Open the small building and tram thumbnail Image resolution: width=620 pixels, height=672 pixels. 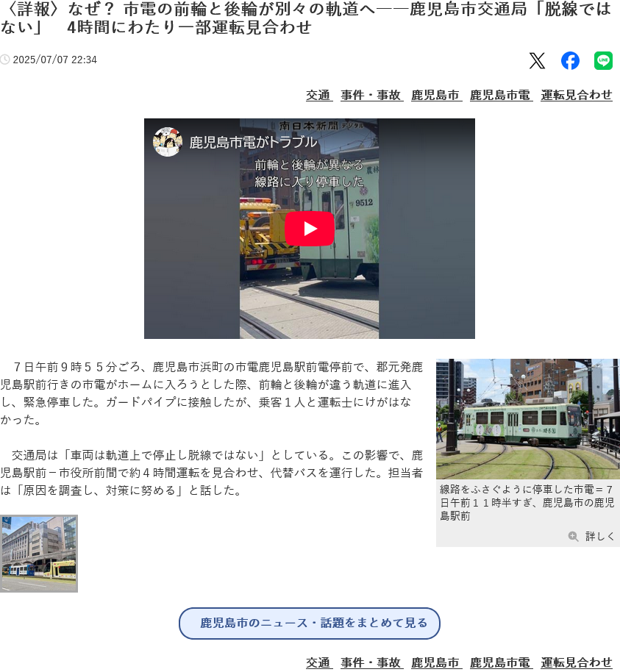click(39, 554)
